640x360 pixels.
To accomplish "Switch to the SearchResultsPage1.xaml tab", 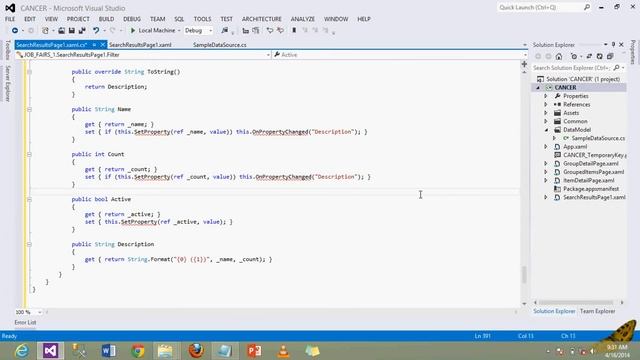I will [140, 45].
